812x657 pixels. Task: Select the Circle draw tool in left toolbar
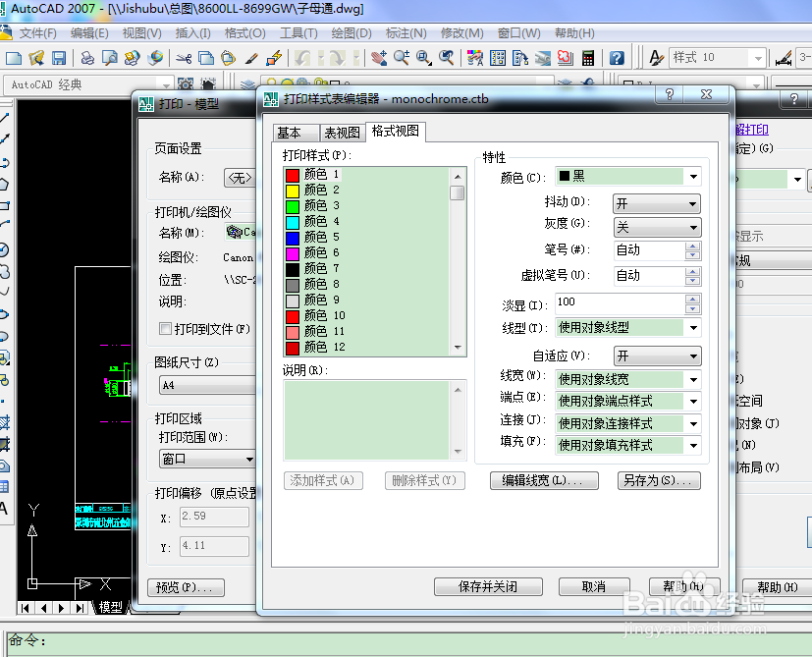point(4,249)
